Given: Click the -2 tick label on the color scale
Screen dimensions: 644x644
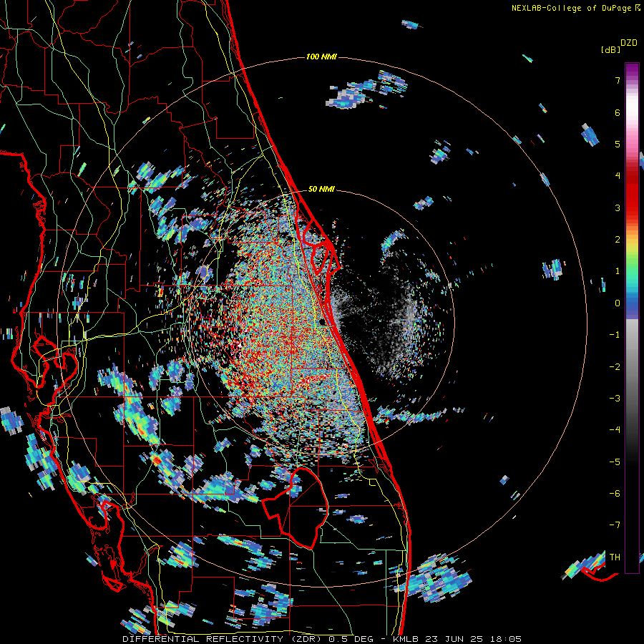Looking at the screenshot, I should pos(615,367).
